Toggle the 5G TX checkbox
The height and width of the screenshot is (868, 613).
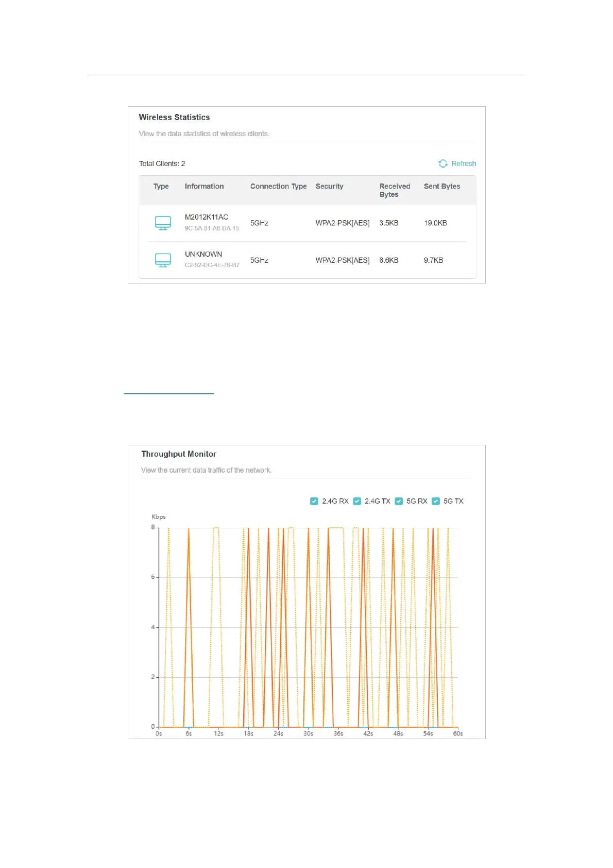[x=436, y=501]
